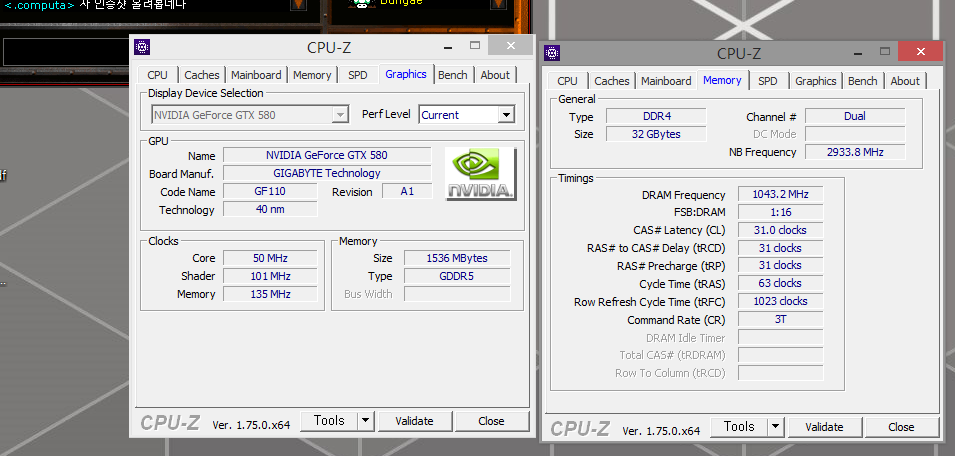955x456 pixels.
Task: Expand the Display Device Selection combo box
Action: pyautogui.click(x=340, y=115)
